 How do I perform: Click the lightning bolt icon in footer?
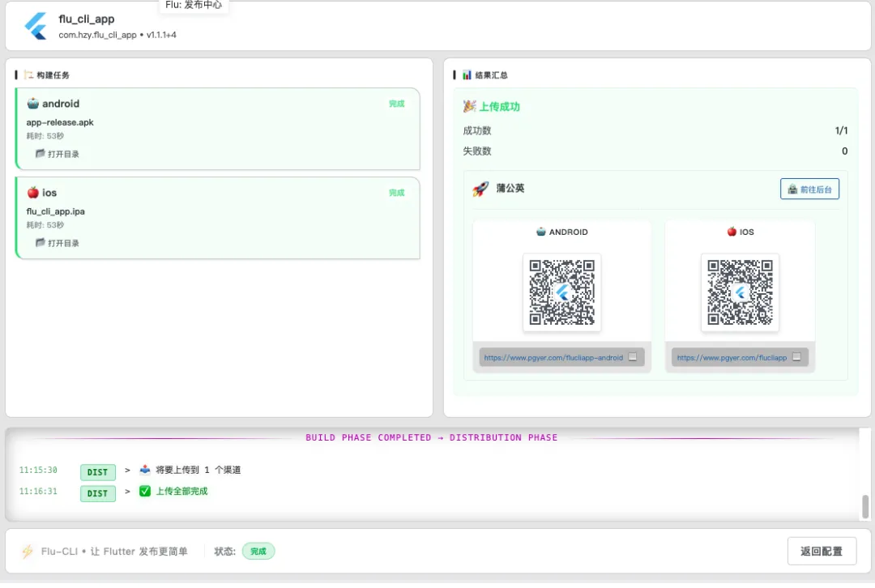click(28, 552)
